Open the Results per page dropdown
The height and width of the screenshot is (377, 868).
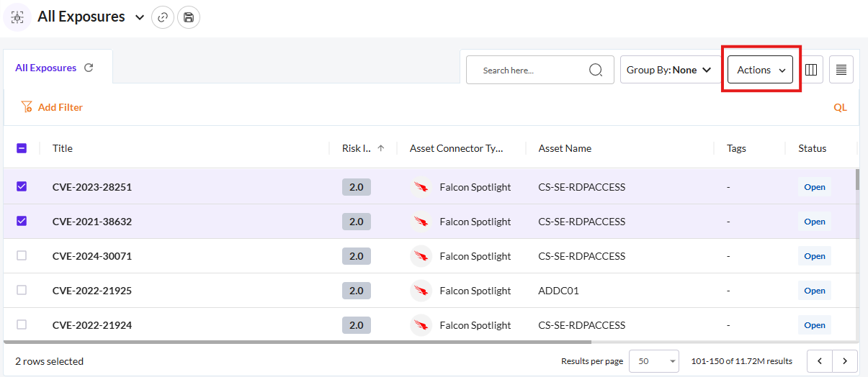654,361
